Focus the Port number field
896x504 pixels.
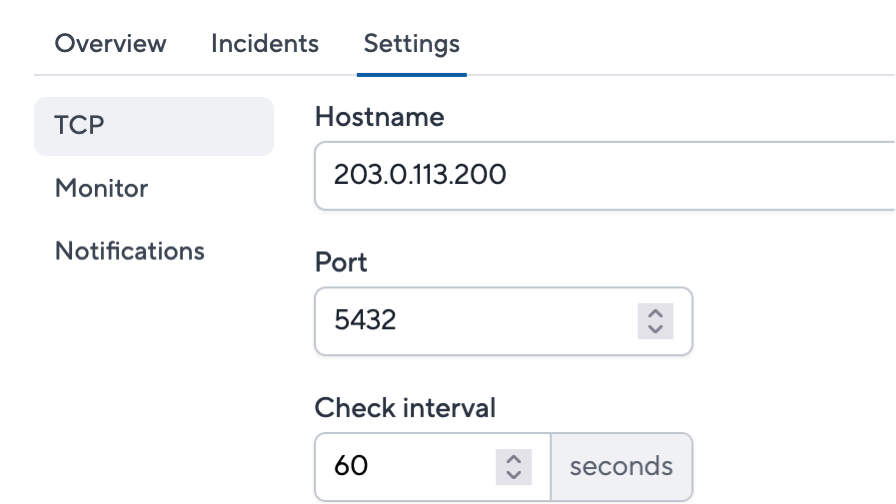503,321
